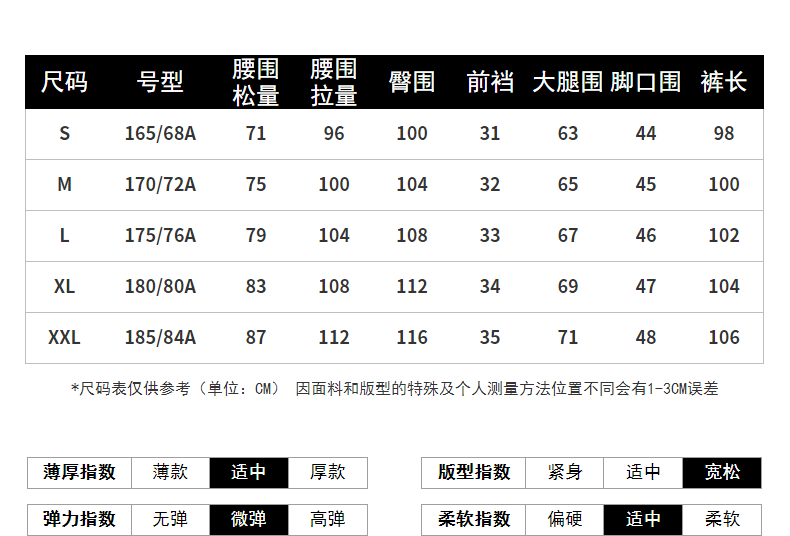Screen dimensions: 790x536
Task: Click the 脚口围 column header
Action: (x=645, y=82)
